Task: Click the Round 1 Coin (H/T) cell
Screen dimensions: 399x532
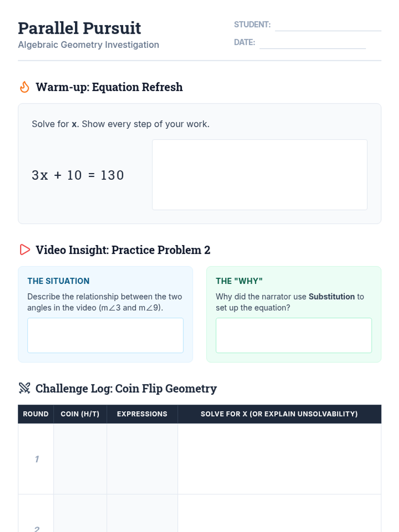Action: [80, 459]
